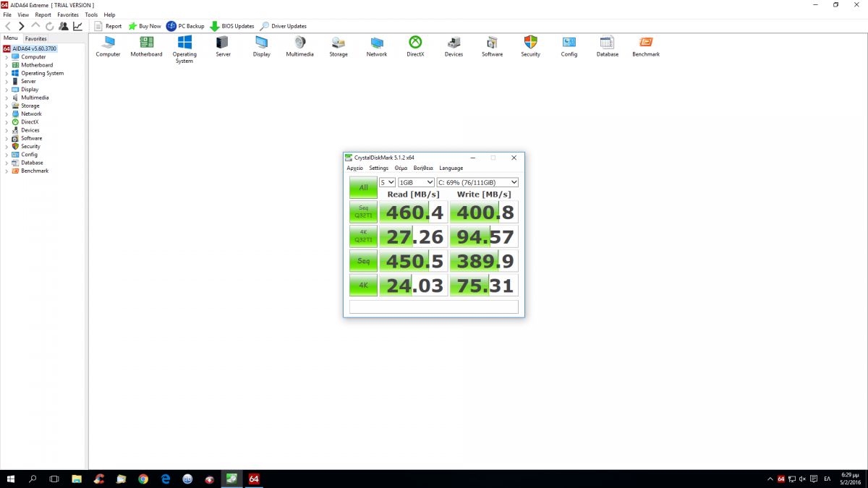868x488 pixels.
Task: Go back with the left arrow toolbar icon
Action: point(8,26)
